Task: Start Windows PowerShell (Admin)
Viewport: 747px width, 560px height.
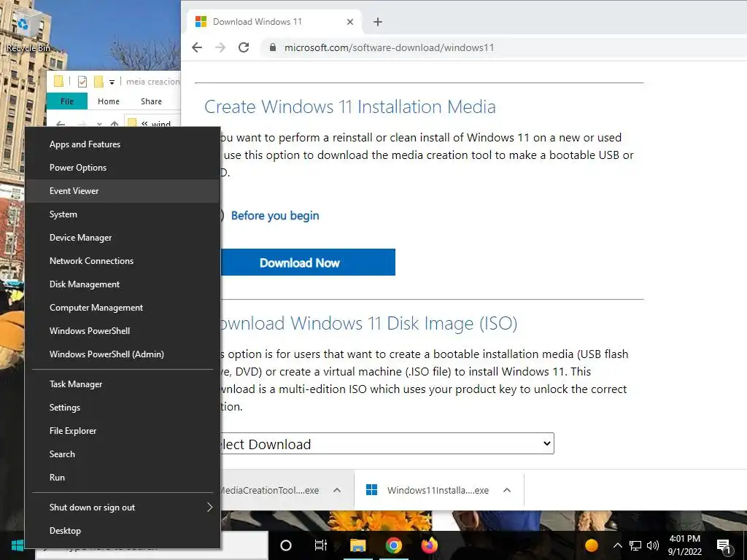Action: click(123, 354)
